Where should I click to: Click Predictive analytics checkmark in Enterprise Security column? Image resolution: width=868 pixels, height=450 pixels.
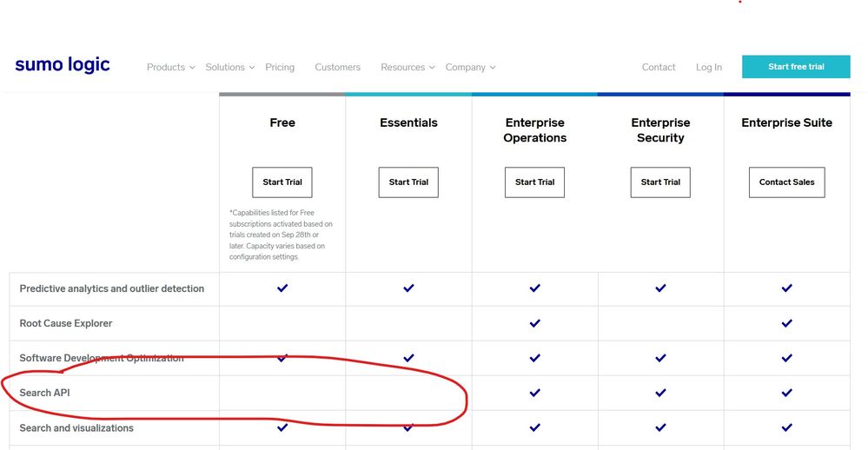pyautogui.click(x=660, y=288)
